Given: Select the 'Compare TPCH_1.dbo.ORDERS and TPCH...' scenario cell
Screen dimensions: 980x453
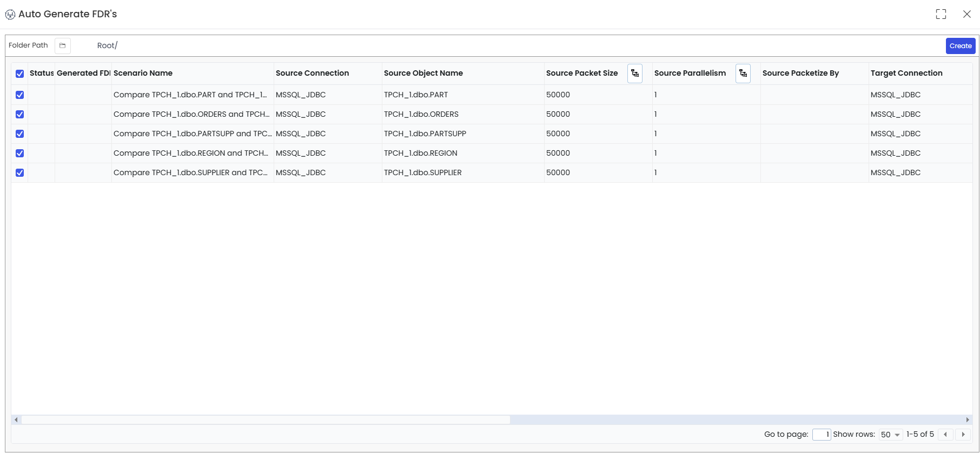Looking at the screenshot, I should click(193, 114).
